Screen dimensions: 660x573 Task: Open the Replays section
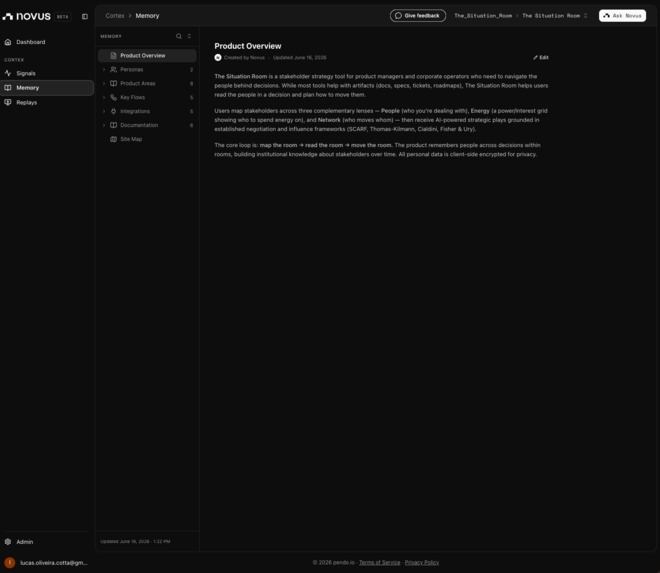point(47,102)
